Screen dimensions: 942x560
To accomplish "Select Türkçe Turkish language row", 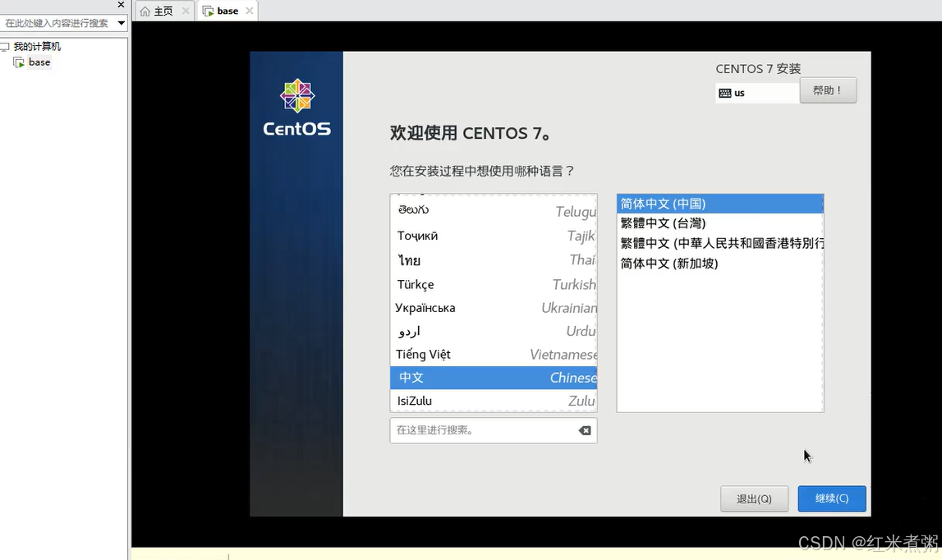I will click(494, 284).
